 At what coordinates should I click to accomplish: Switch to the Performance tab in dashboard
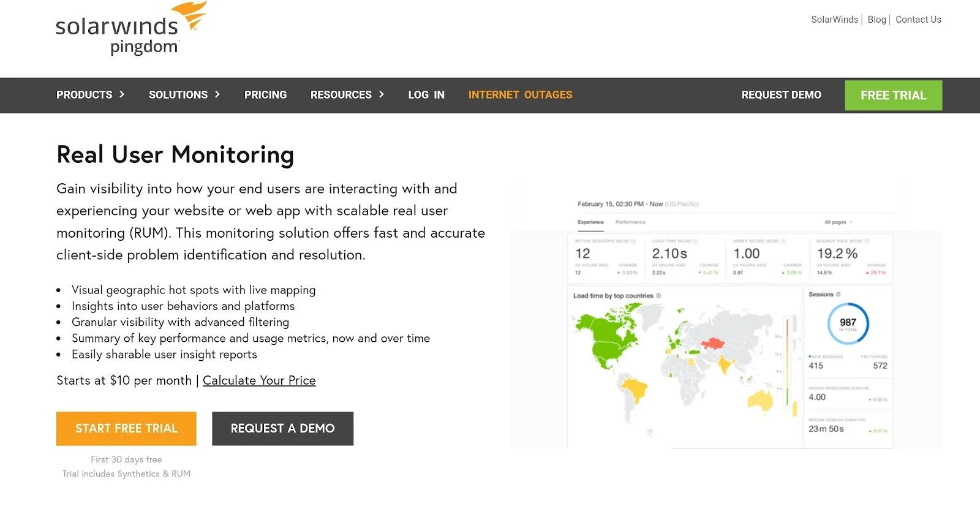(630, 222)
